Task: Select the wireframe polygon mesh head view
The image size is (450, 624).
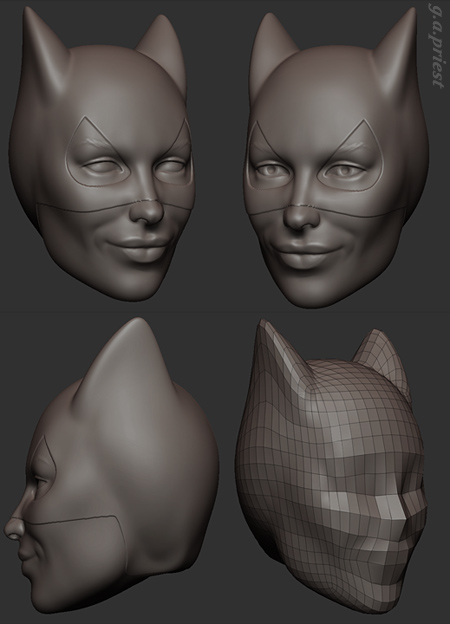Action: point(330,466)
